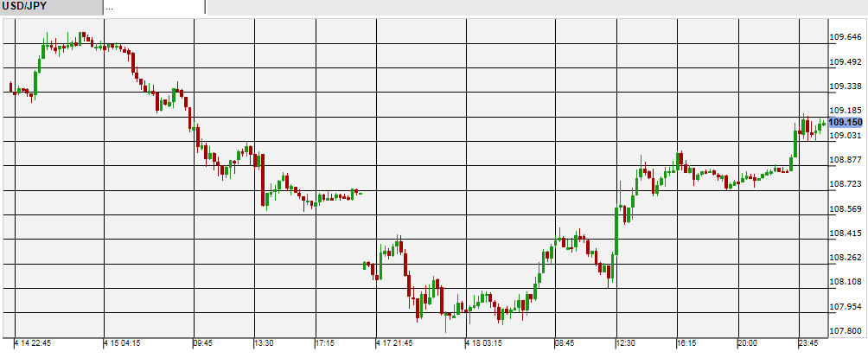Click the 13:30 time axis label
The width and height of the screenshot is (868, 358).
pos(264,343)
